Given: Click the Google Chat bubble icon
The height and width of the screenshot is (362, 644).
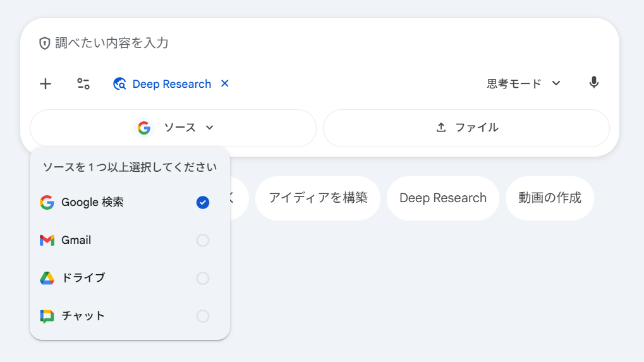Looking at the screenshot, I should coord(47,316).
